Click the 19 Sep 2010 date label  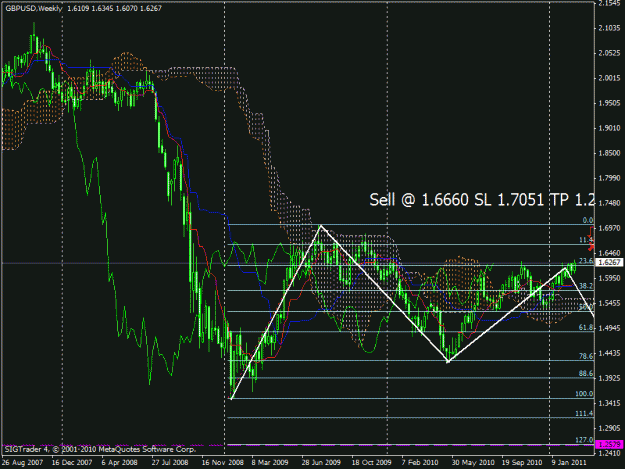(522, 463)
